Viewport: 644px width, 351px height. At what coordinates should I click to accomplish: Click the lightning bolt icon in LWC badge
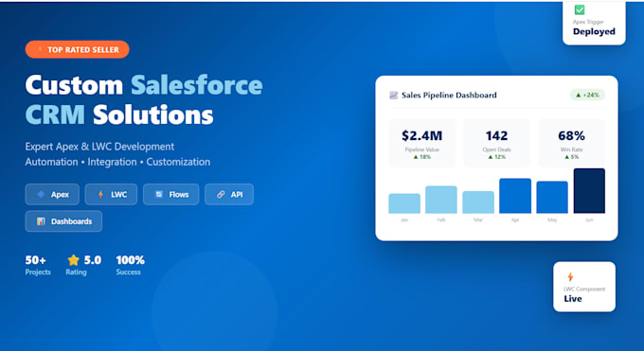tap(100, 194)
